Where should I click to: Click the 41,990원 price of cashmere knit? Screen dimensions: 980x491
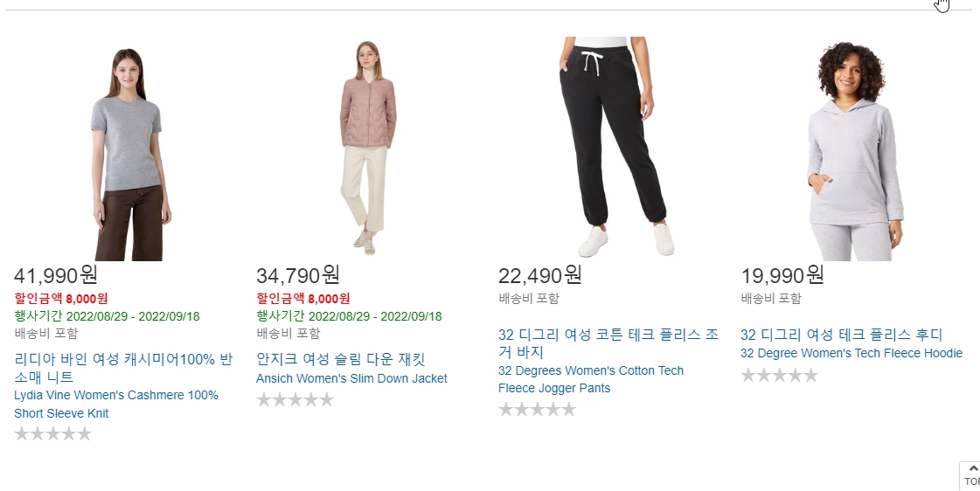tap(56, 275)
